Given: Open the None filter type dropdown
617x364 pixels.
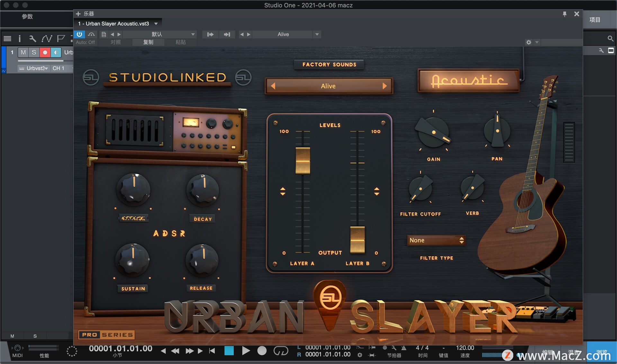Looking at the screenshot, I should [436, 240].
